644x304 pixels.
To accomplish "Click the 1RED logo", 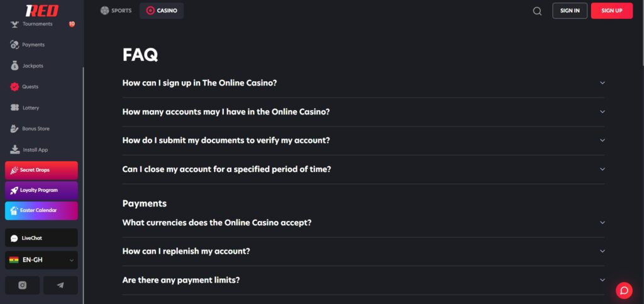I will point(42,11).
